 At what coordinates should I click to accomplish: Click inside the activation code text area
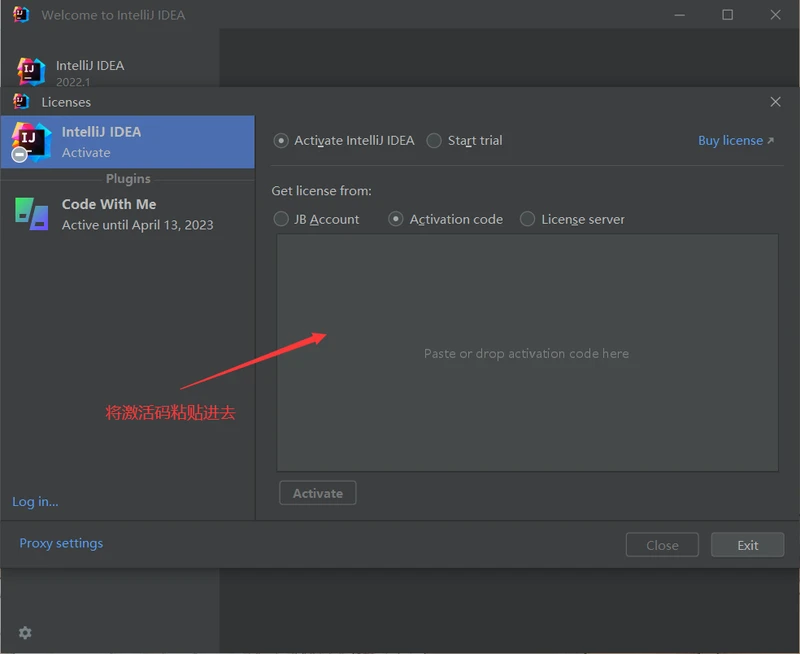click(527, 353)
